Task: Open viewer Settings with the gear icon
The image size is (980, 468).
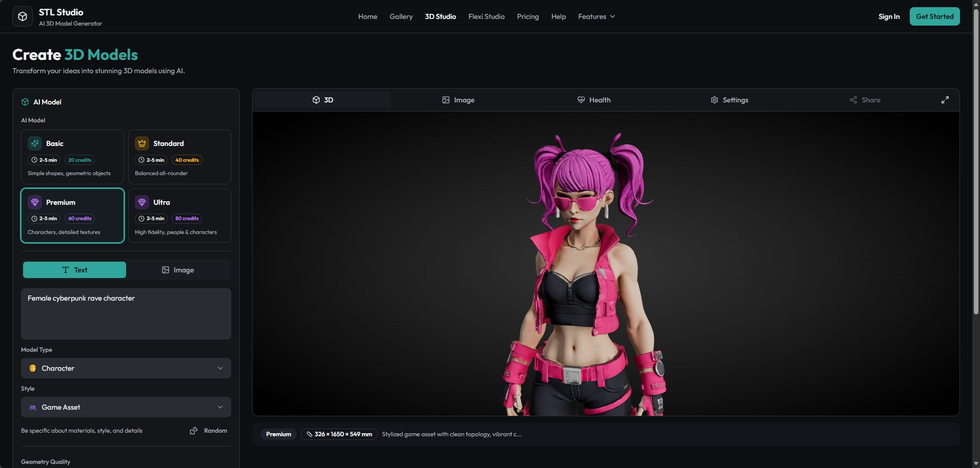Action: pyautogui.click(x=714, y=100)
